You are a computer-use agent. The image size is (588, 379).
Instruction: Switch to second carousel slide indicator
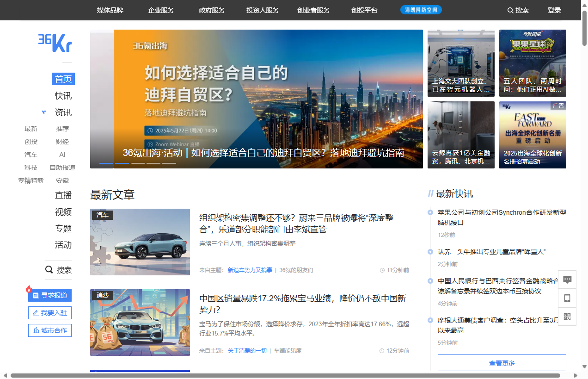pyautogui.click(x=122, y=163)
